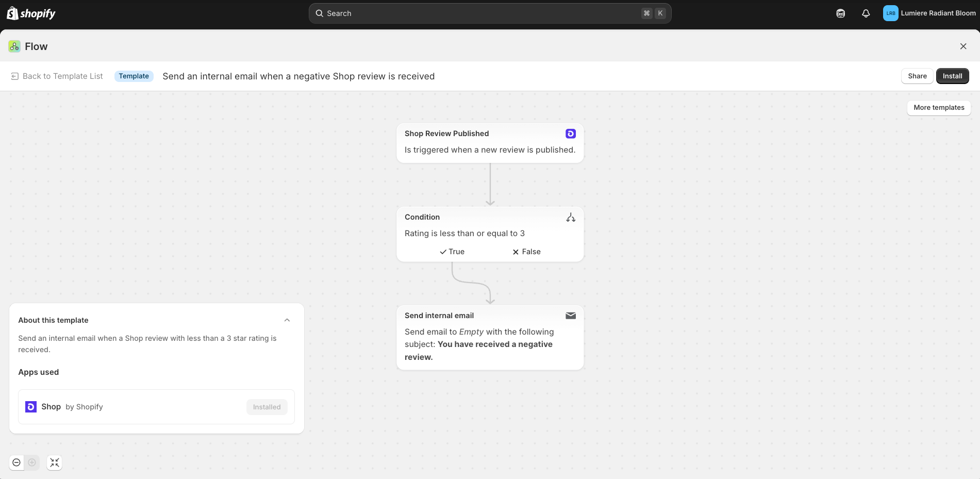Browse More templates
This screenshot has width=980, height=479.
pyautogui.click(x=939, y=108)
